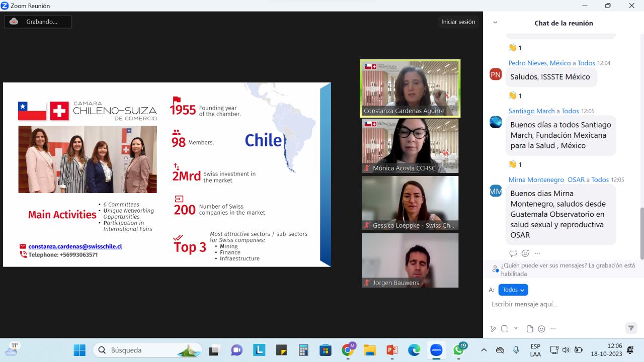Select Mónica Acosta CCHSC video tile
The width and height of the screenshot is (644, 362).
[x=410, y=146]
